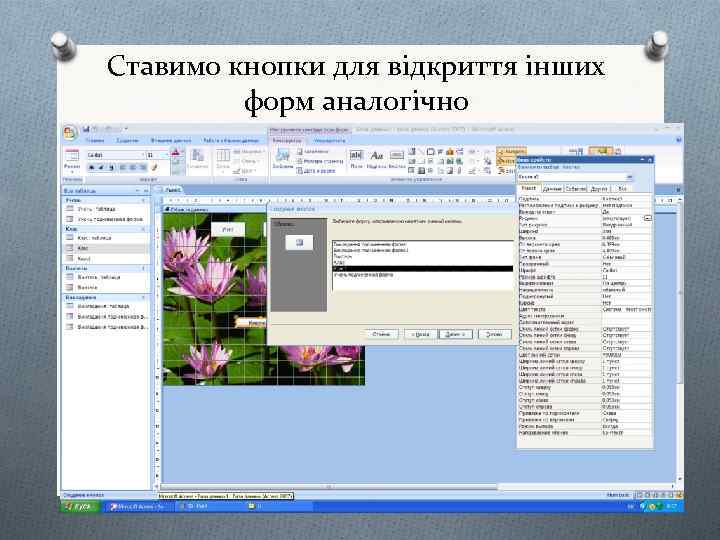Open Вихованці : таблица in navigation pane

(x=103, y=306)
